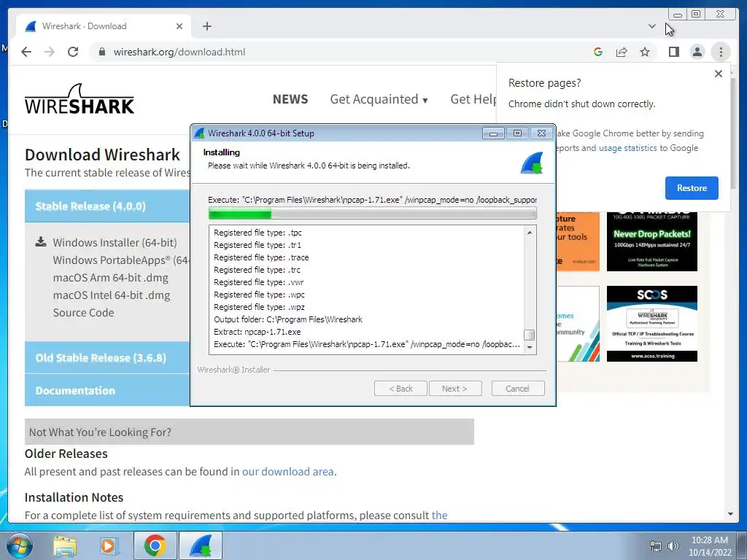Open the SCOS training ad
Screen dimensions: 747x560
coord(651,324)
